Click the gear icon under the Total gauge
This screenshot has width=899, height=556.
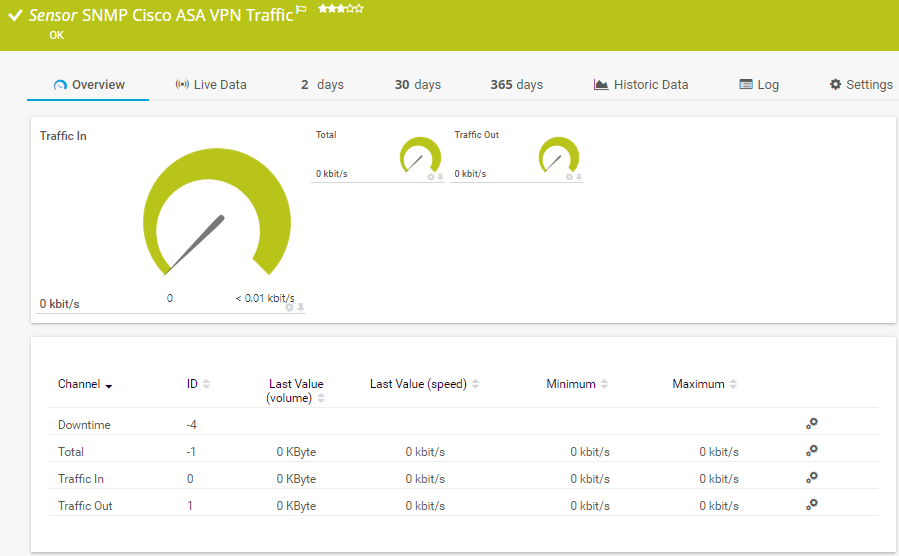(x=431, y=177)
